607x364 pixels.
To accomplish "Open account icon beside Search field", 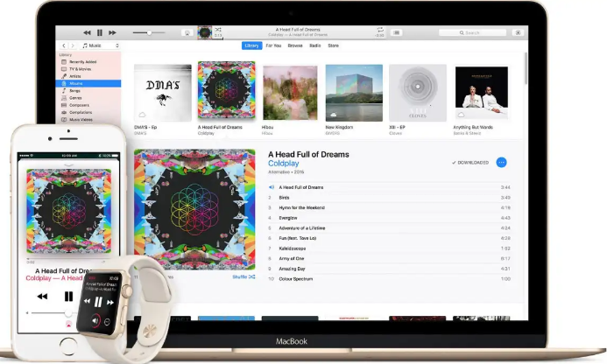I will (x=518, y=33).
